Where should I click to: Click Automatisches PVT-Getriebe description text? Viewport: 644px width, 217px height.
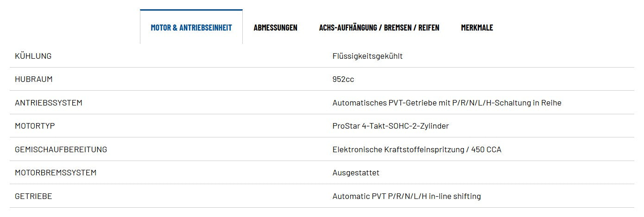pyautogui.click(x=447, y=103)
